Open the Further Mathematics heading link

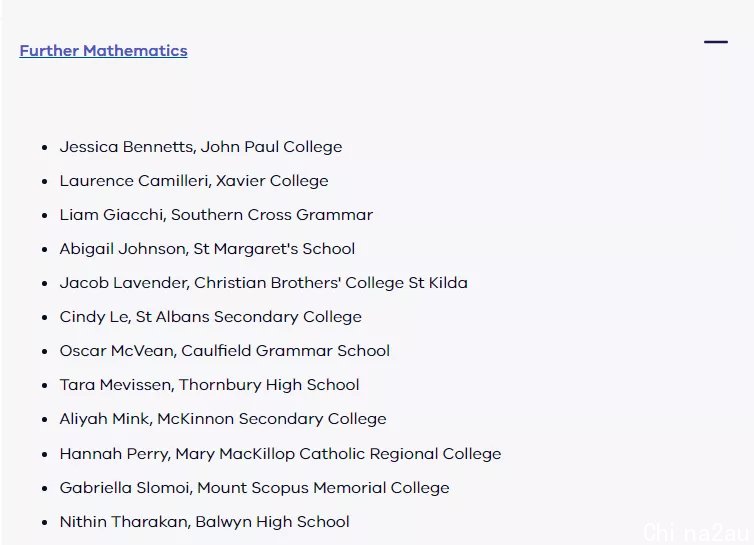pyautogui.click(x=103, y=51)
